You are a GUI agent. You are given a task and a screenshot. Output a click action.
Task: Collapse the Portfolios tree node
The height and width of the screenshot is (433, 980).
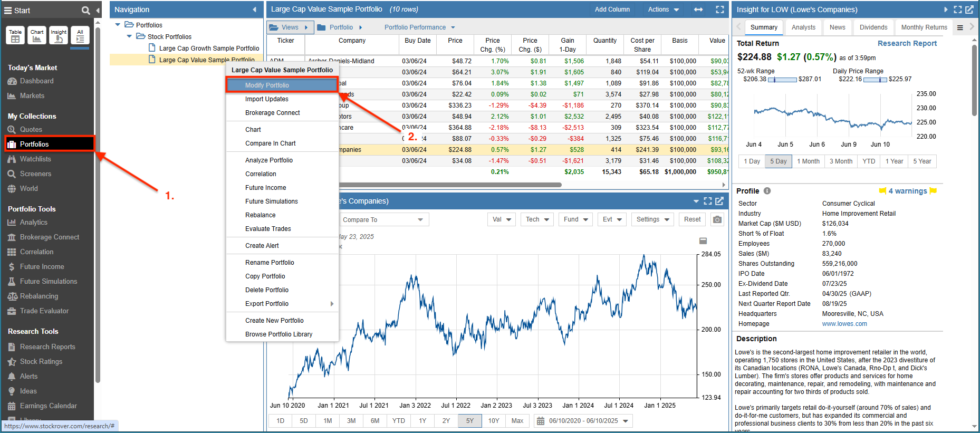pos(118,25)
